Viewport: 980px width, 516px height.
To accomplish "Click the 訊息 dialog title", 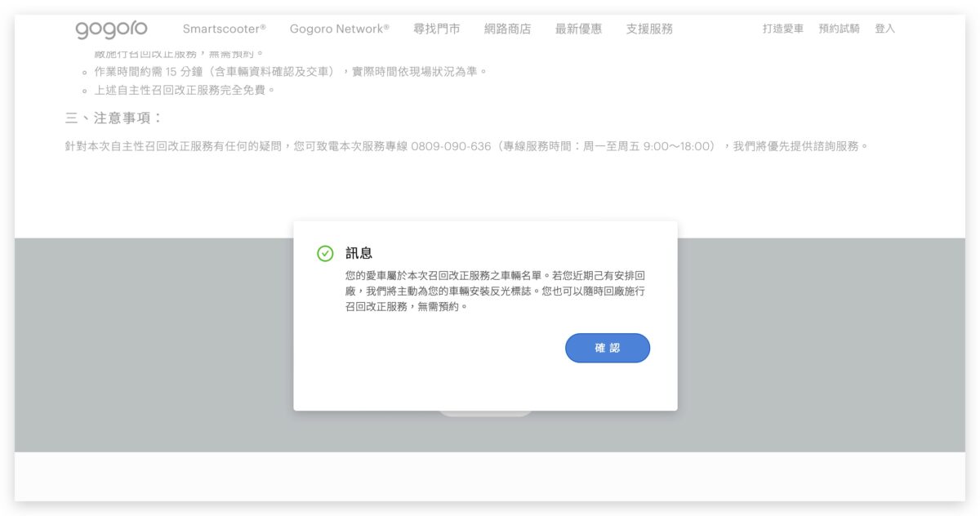I will pos(359,253).
